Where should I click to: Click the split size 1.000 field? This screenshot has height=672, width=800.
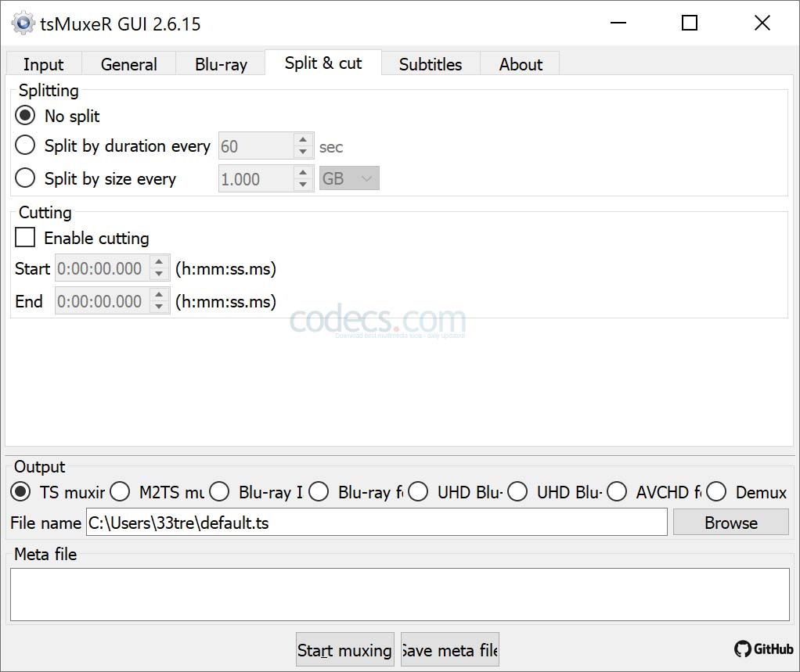(x=256, y=178)
